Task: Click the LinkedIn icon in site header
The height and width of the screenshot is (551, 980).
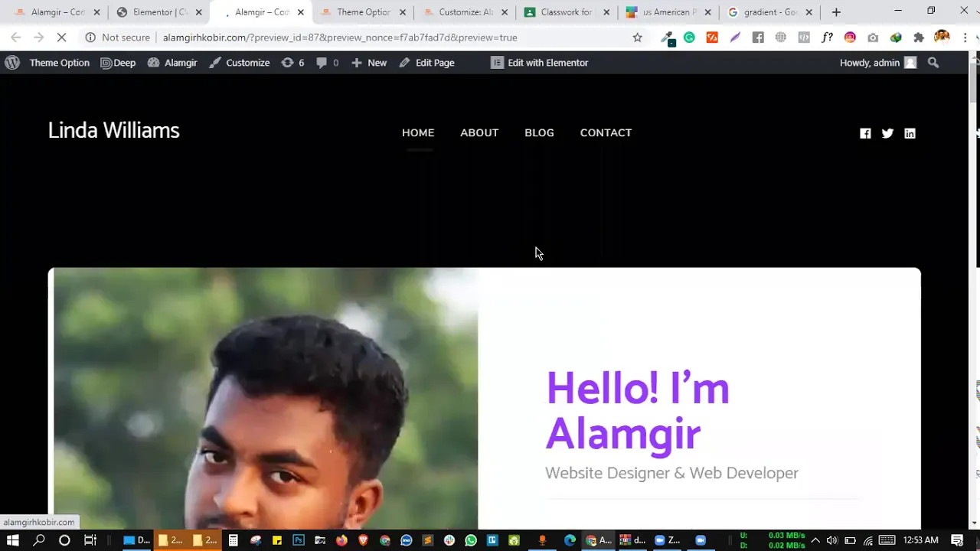Action: point(910,133)
